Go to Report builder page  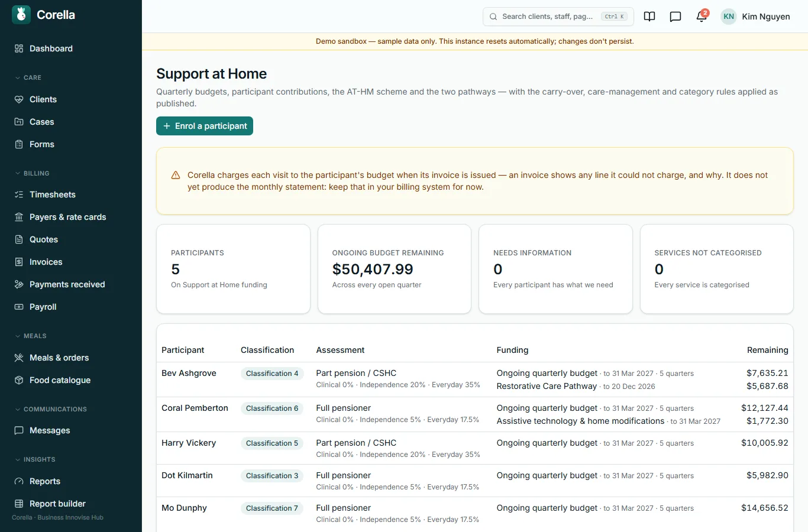click(71, 504)
